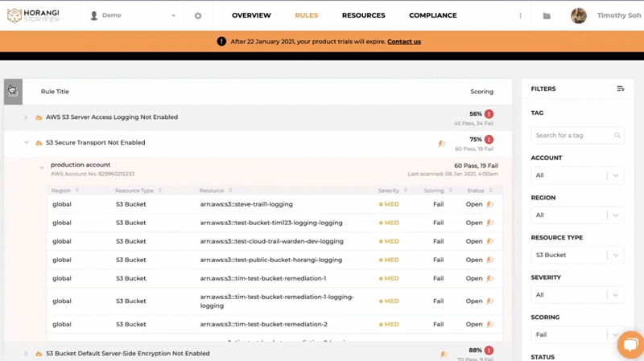Click Open status for steve-trail1-logging
Viewport: 644px width, 361px height.
474,204
